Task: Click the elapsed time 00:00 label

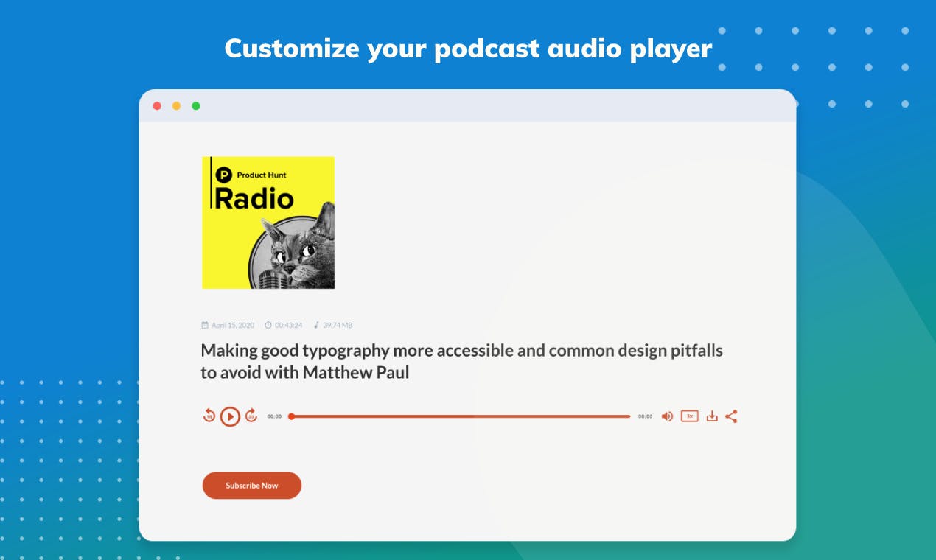Action: tap(274, 416)
